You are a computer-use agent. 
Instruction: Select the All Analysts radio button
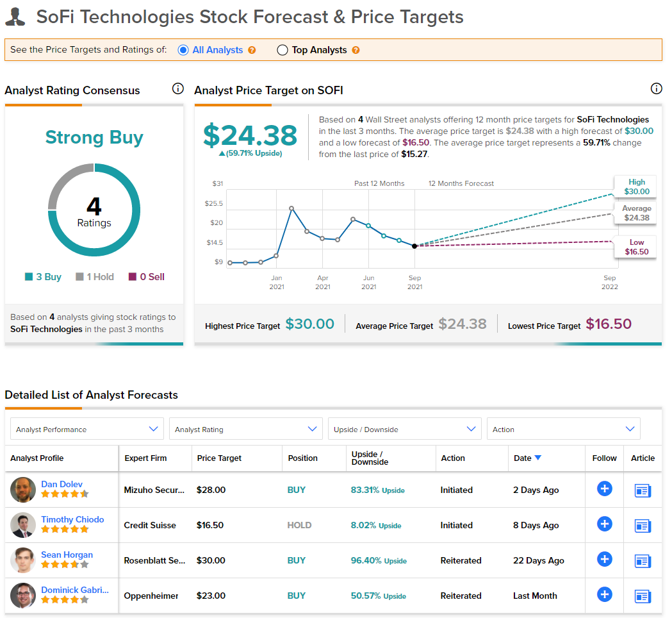click(183, 50)
